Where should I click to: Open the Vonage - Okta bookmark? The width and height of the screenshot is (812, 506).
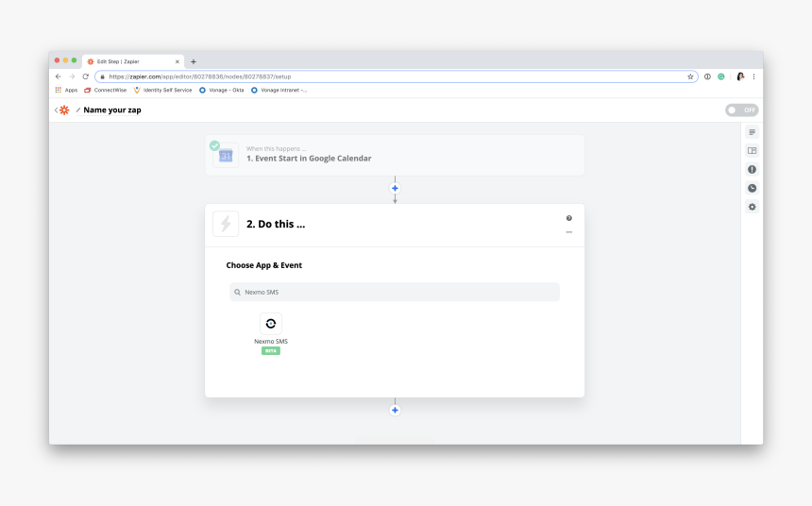pyautogui.click(x=222, y=90)
